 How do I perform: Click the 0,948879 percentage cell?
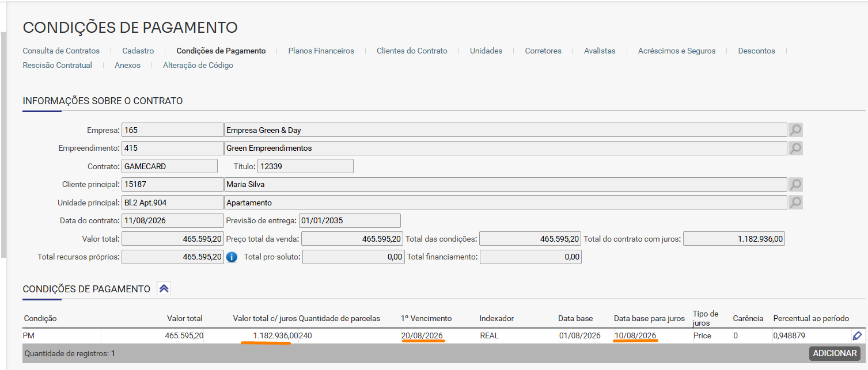pyautogui.click(x=789, y=335)
